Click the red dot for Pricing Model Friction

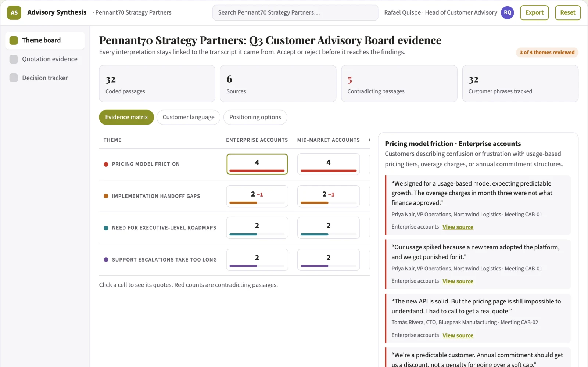click(106, 164)
